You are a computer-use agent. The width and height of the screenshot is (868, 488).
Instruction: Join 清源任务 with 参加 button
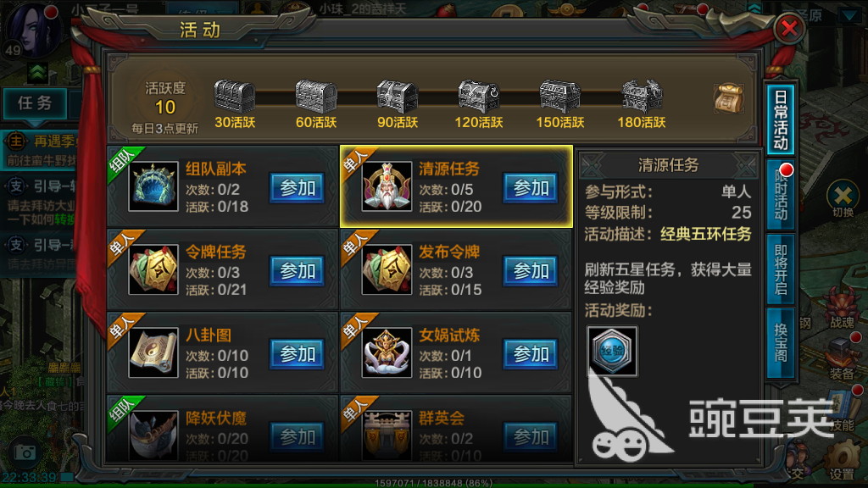coord(531,187)
